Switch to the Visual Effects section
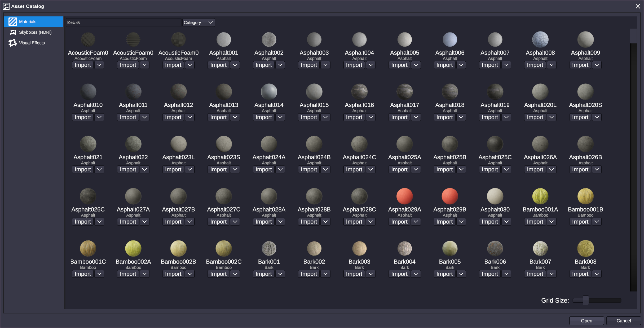The image size is (644, 328). click(32, 43)
